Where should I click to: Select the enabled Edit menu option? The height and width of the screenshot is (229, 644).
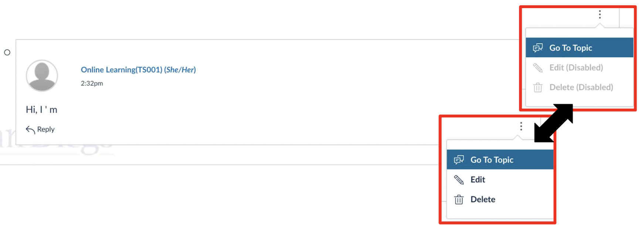[478, 180]
